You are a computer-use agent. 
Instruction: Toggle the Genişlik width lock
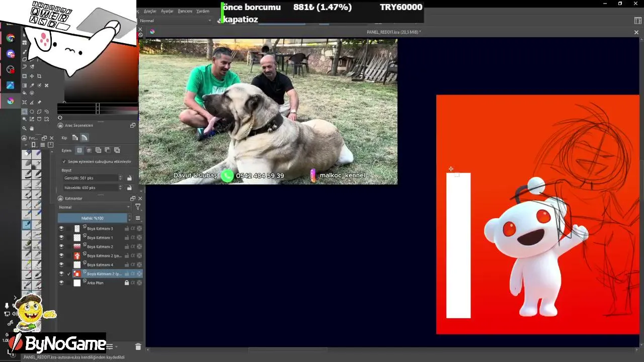129,178
